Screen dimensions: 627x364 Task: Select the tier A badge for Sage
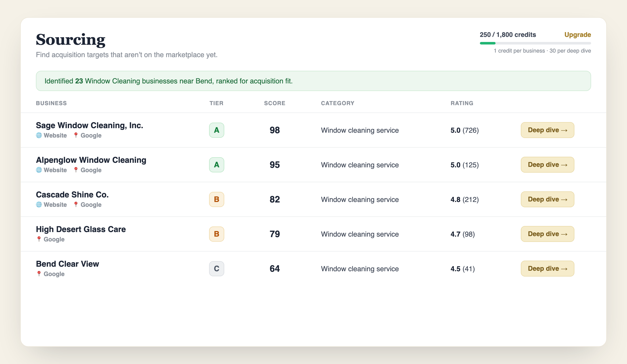217,130
